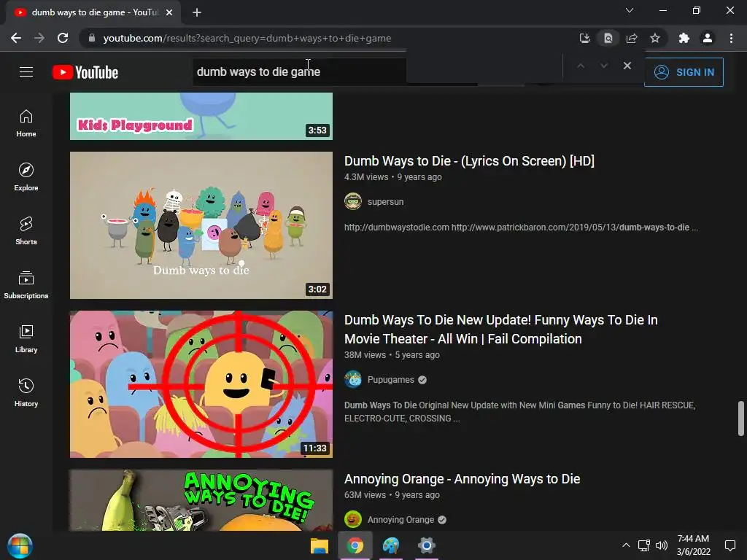This screenshot has height=560, width=747.
Task: Open Dumb Ways To Die New Update video title
Action: click(x=500, y=329)
